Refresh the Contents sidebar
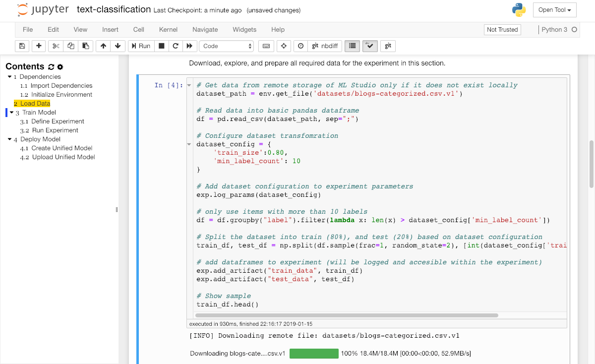Image resolution: width=595 pixels, height=364 pixels. [x=51, y=67]
